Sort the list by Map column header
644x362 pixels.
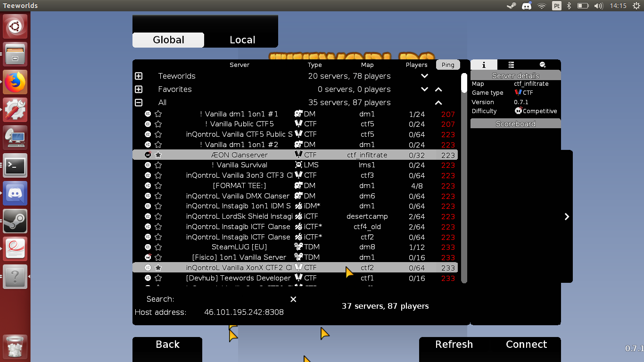click(367, 65)
